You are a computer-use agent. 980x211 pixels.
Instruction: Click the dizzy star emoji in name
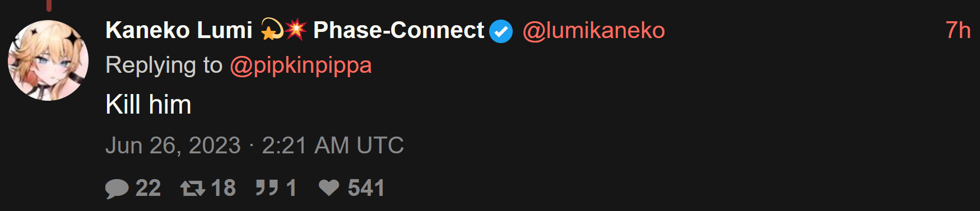(x=272, y=30)
